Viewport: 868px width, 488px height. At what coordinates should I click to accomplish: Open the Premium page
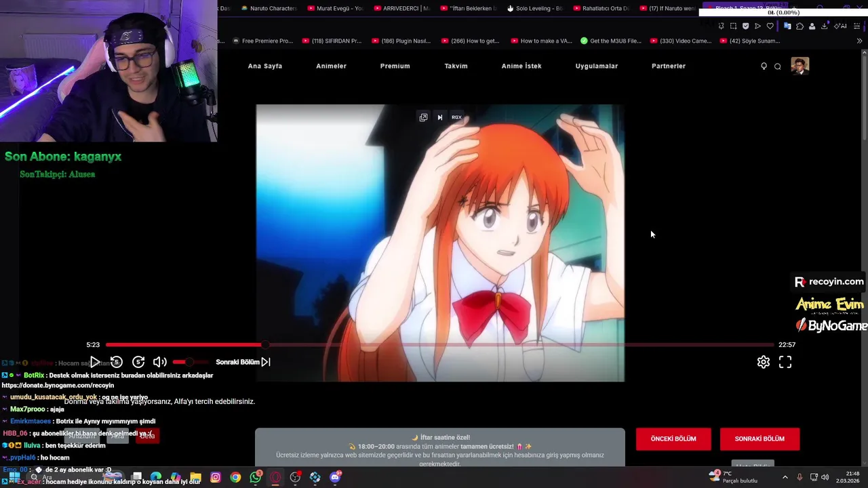tap(395, 66)
